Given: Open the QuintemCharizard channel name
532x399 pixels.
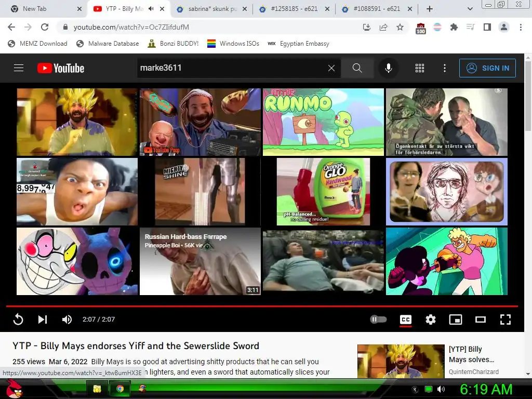Looking at the screenshot, I should 474,372.
